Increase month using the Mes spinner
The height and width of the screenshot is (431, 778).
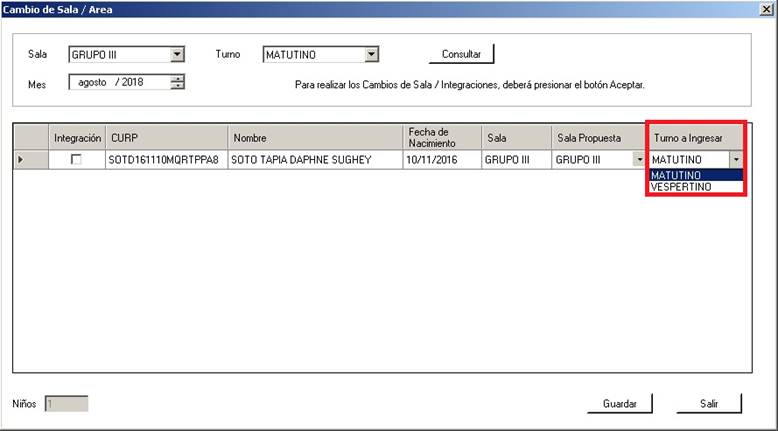coord(178,79)
